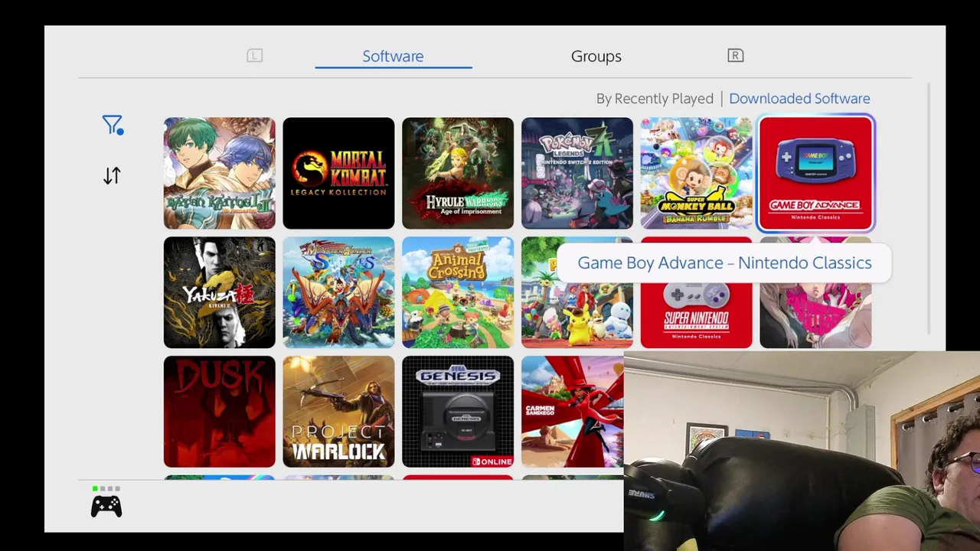Click the R shoulder button icon

[735, 55]
